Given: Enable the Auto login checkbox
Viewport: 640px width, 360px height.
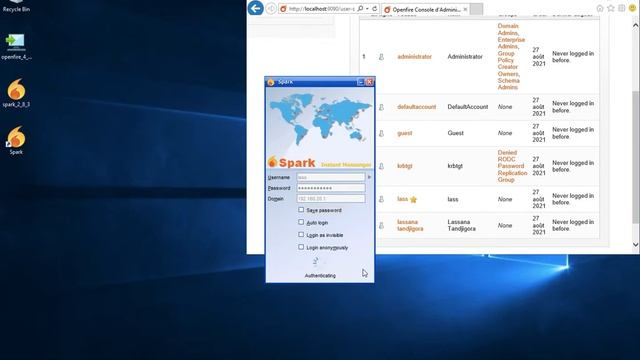Looking at the screenshot, I should point(301,222).
